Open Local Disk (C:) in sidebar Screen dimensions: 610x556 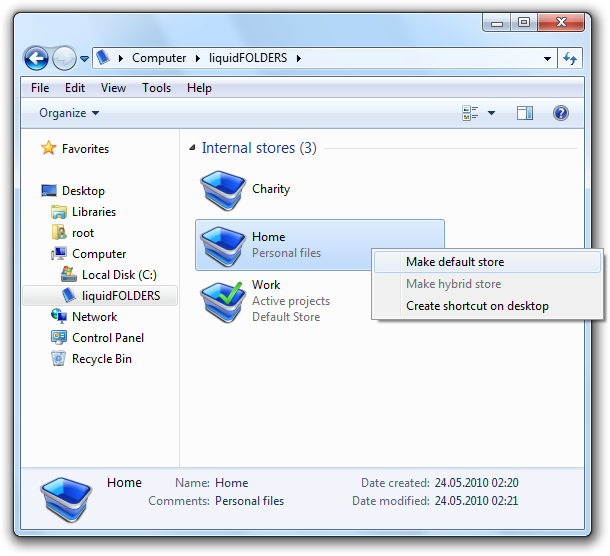tap(118, 274)
